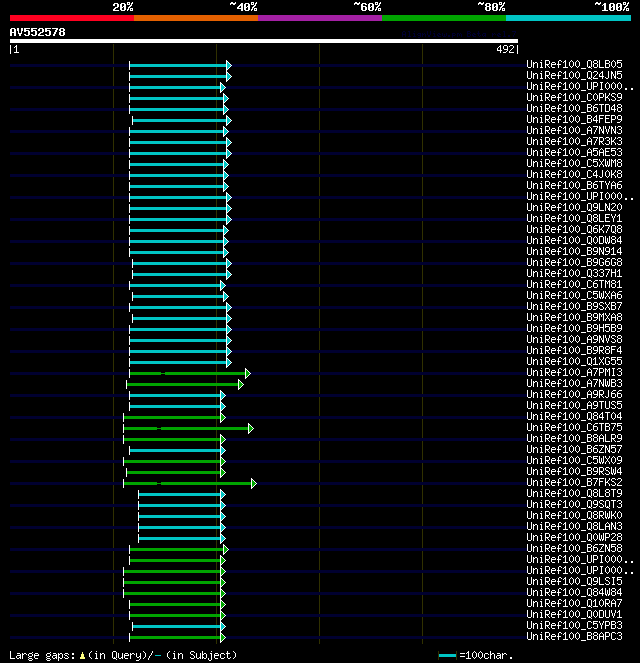Select the UniRef100_A9TUS5 label
The height and width of the screenshot is (663, 640).
pos(574,405)
